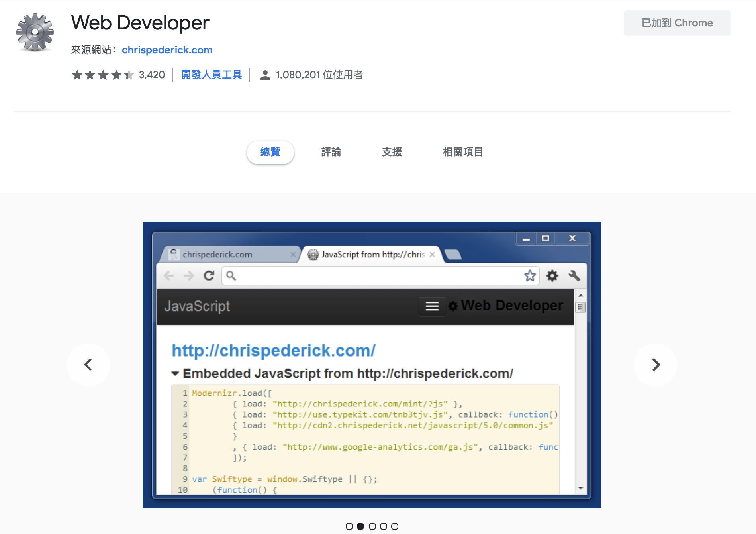Close the JavaScript from http://chris browser tab
756x534 pixels.
pos(432,255)
